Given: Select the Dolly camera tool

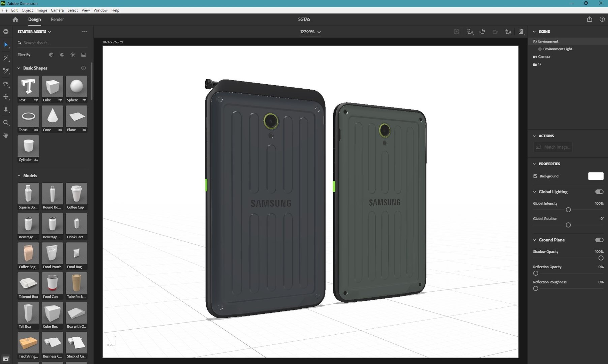Looking at the screenshot, I should coord(6,110).
